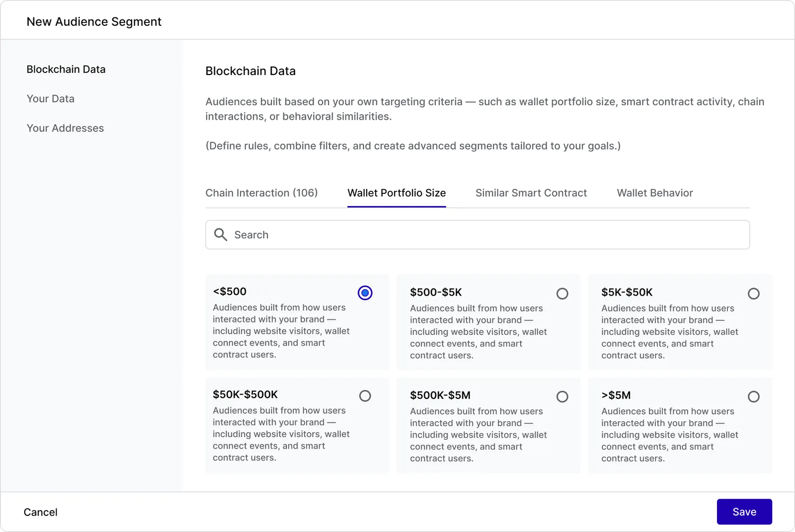This screenshot has width=795, height=532.
Task: Click the $5K-$50K card title
Action: [x=627, y=292]
